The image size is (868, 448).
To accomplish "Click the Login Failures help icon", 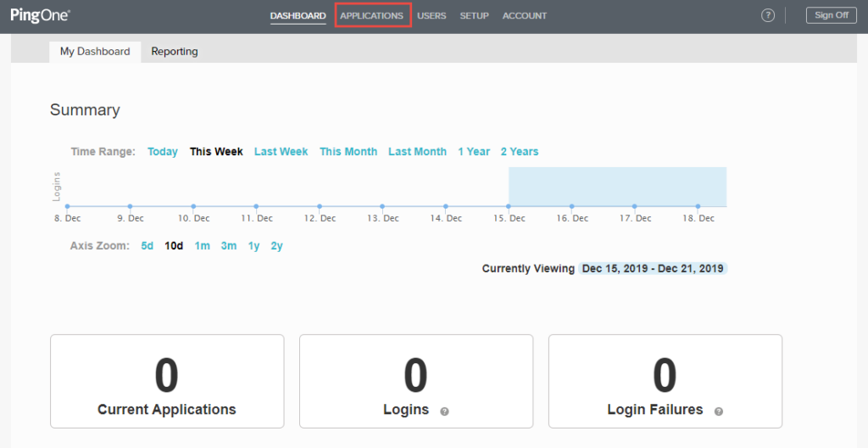I will point(719,412).
